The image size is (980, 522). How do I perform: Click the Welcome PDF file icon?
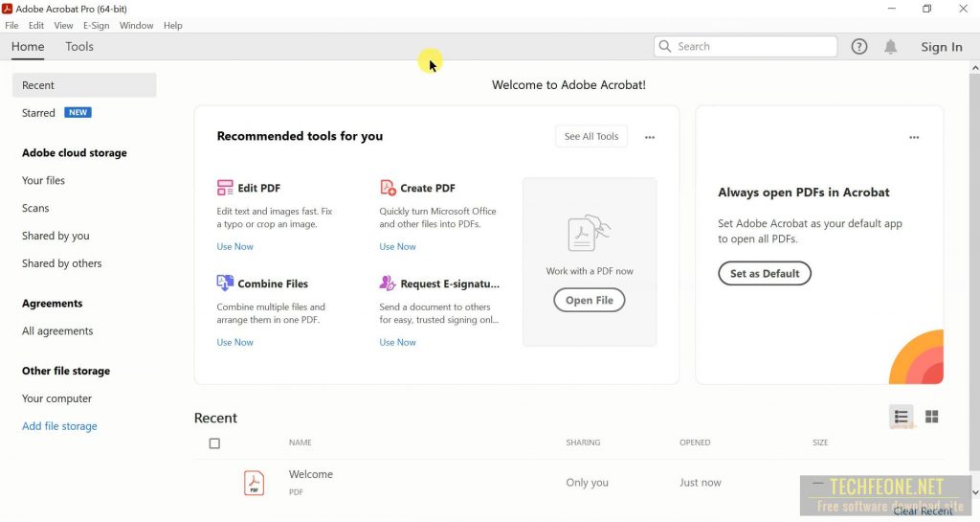tap(254, 483)
